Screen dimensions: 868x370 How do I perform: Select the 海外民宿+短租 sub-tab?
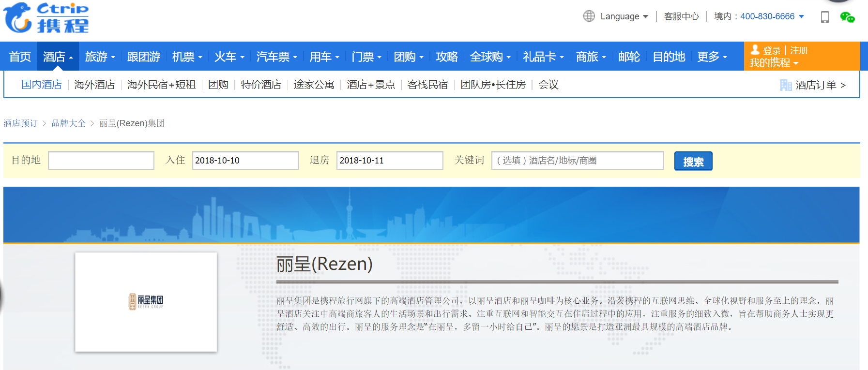(x=161, y=85)
